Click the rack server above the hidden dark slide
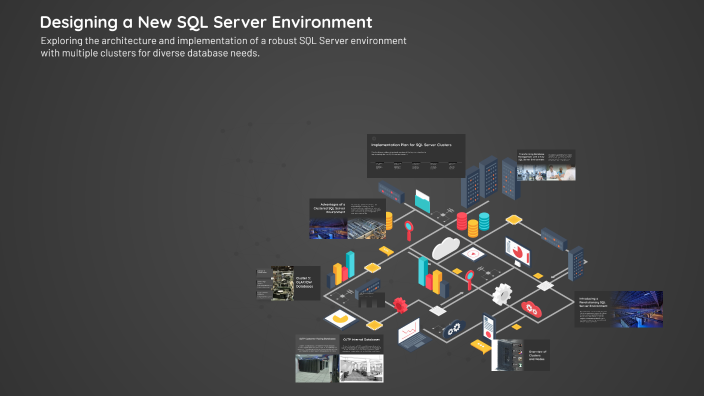 click(x=368, y=287)
